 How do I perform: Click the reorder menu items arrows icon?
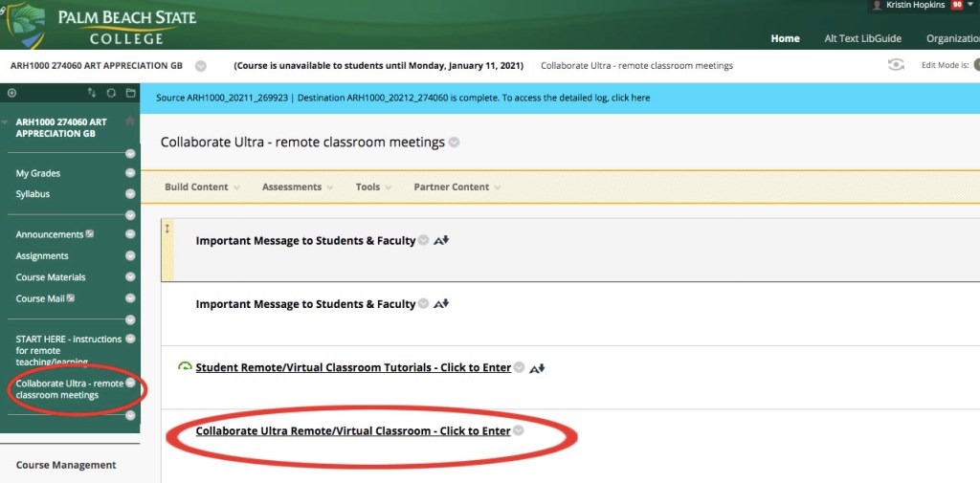coord(92,93)
